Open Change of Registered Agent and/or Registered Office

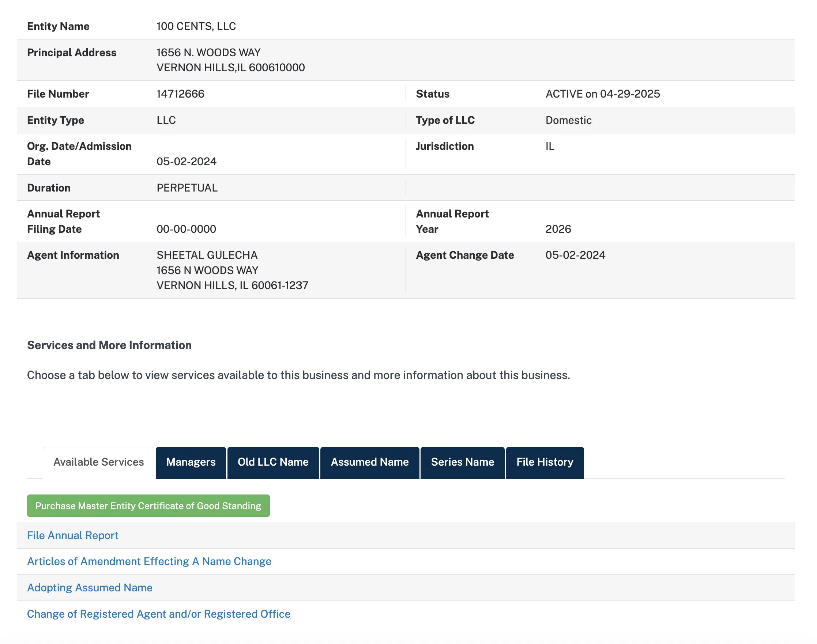point(159,613)
